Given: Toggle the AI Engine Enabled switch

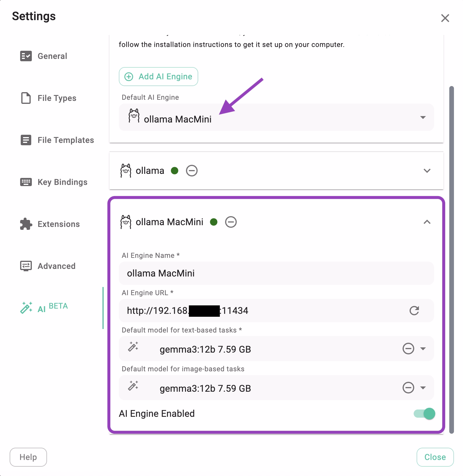Looking at the screenshot, I should pyautogui.click(x=424, y=414).
